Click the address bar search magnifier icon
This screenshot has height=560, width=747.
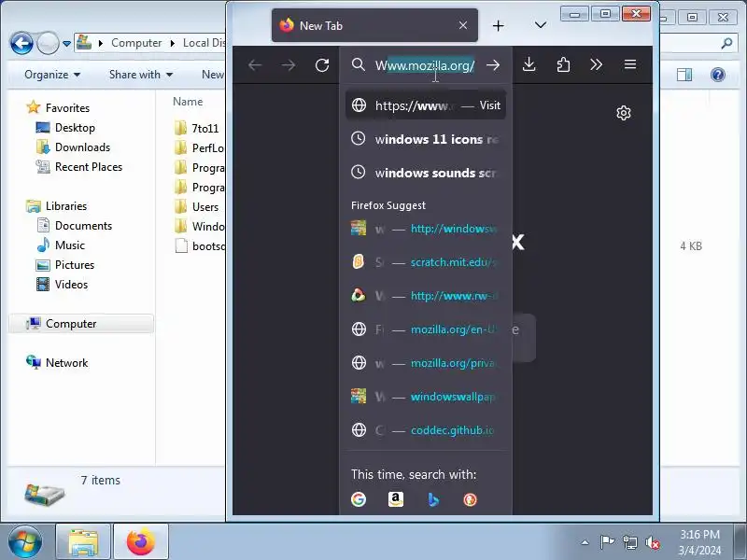click(x=359, y=64)
